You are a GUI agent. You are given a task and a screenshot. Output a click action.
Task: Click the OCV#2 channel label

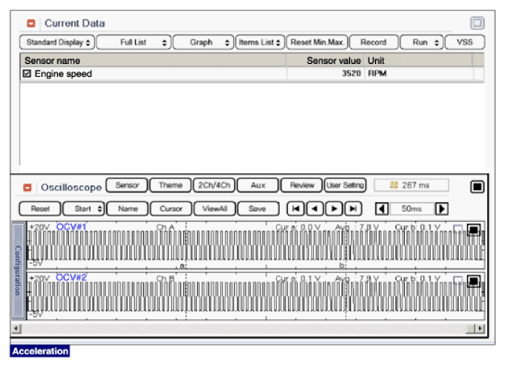tap(71, 277)
